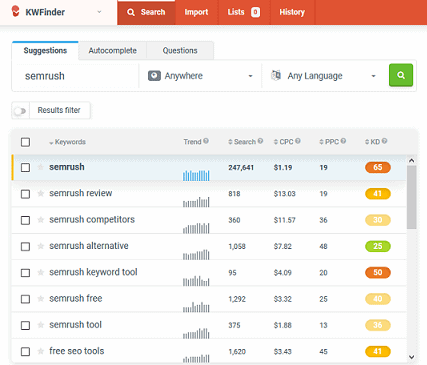Switch to the Questions tab
Viewport: 427px width, 365px height.
180,51
